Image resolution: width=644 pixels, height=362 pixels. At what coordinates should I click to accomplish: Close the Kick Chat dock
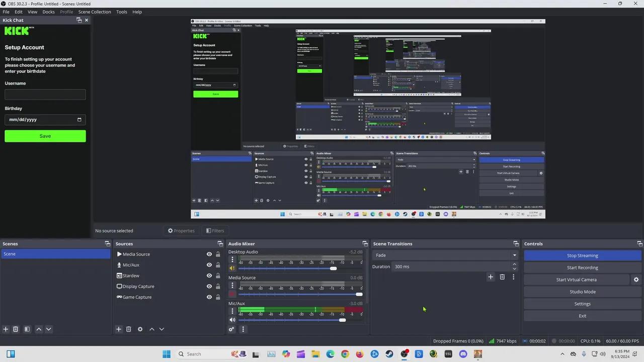[x=87, y=20]
